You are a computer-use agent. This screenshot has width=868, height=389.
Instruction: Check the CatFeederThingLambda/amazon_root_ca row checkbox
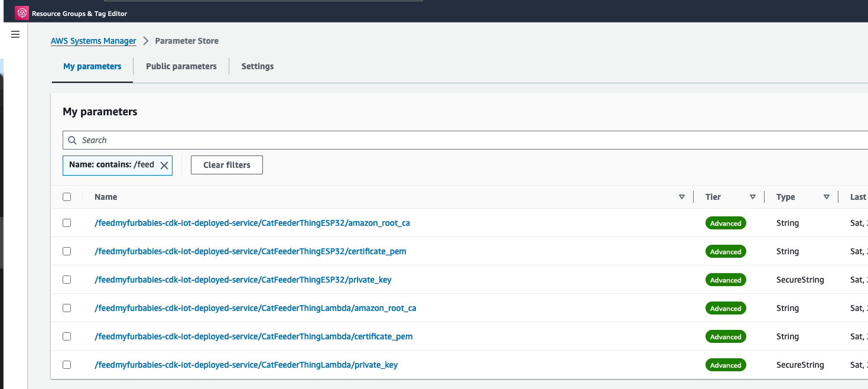(67, 308)
